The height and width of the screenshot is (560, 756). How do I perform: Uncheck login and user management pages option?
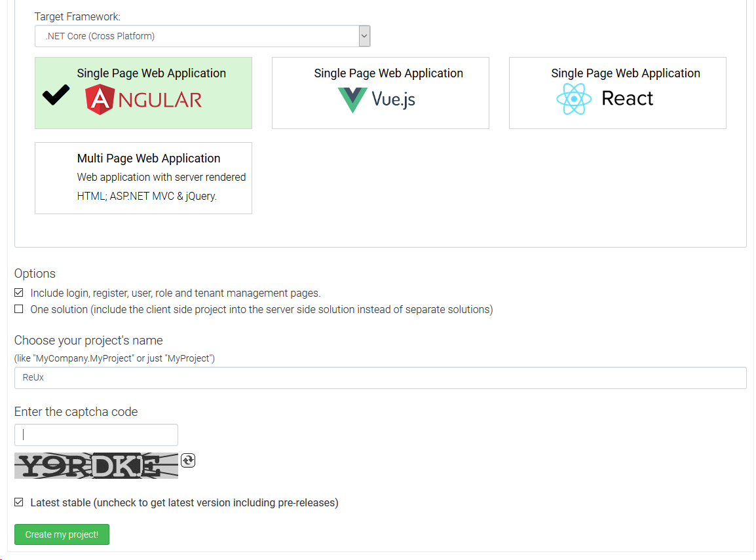tap(18, 292)
